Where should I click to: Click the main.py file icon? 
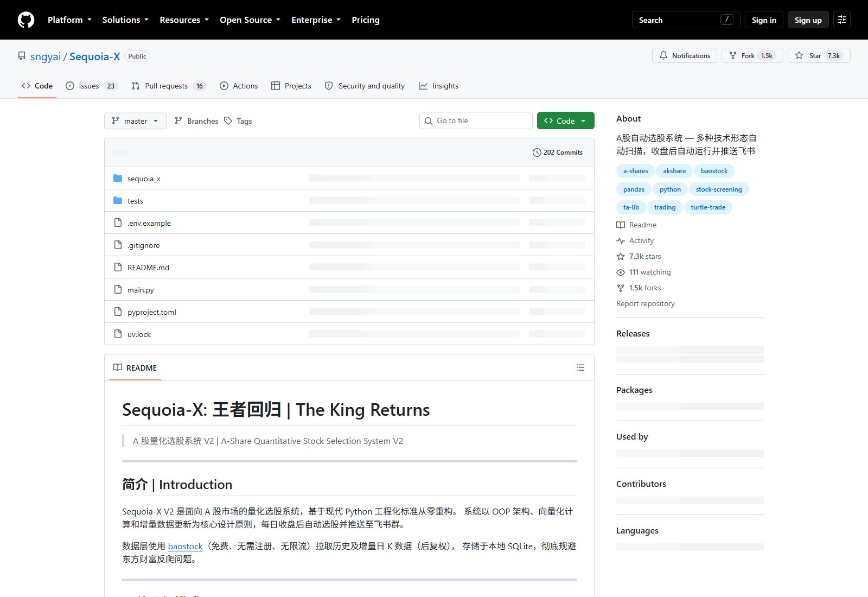click(x=118, y=290)
